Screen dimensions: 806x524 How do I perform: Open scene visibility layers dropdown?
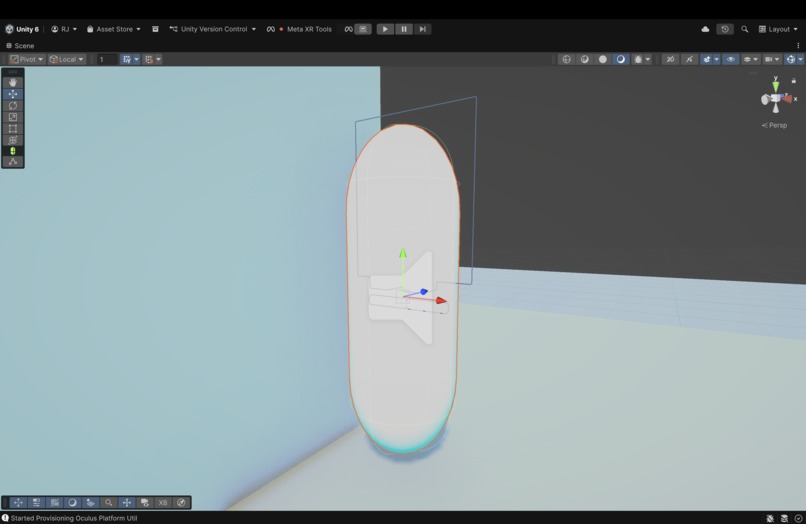[x=751, y=59]
